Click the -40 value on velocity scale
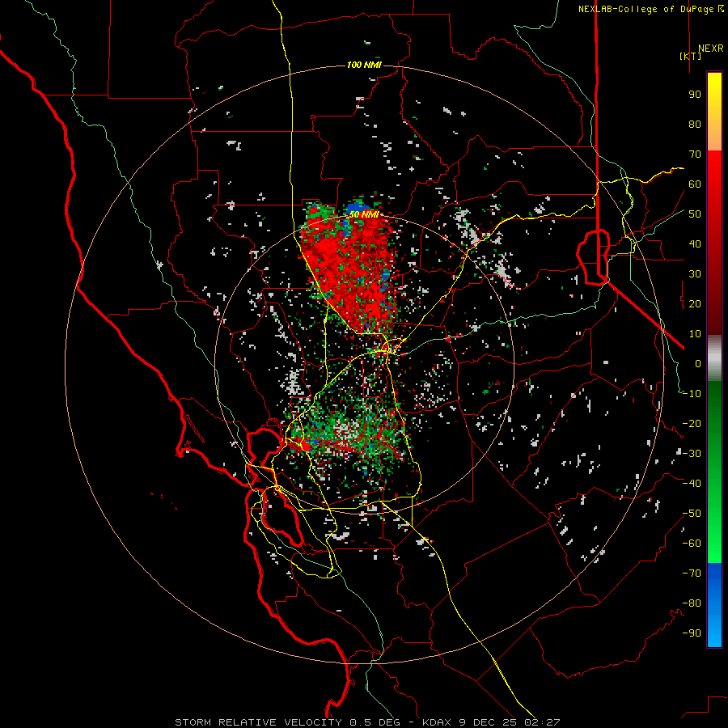Screen dimensions: 728x728 [692, 484]
